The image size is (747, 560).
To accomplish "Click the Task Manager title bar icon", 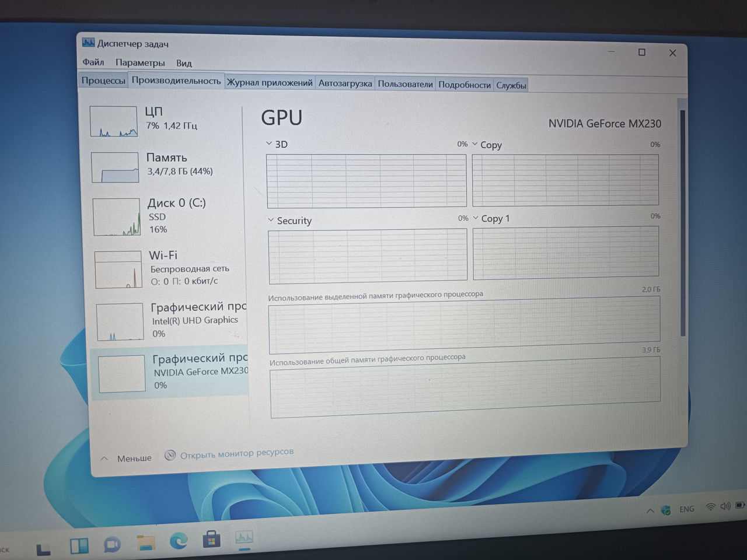I will pos(88,43).
